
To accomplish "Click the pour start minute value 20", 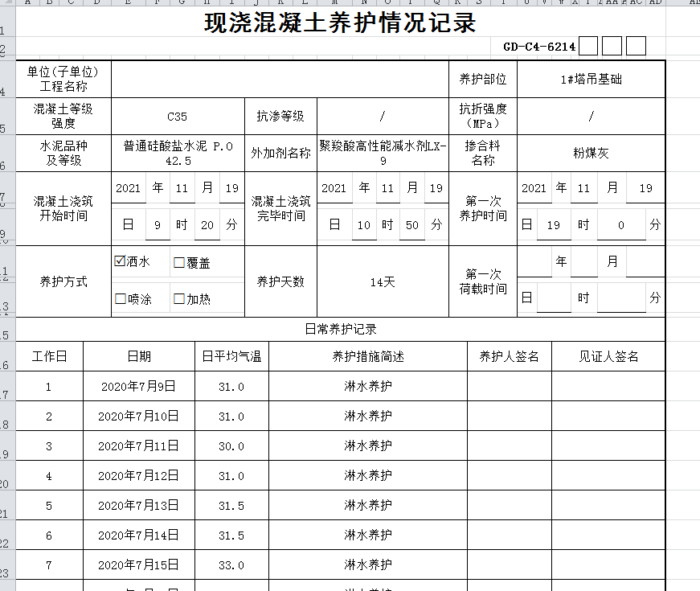I will coord(207,224).
